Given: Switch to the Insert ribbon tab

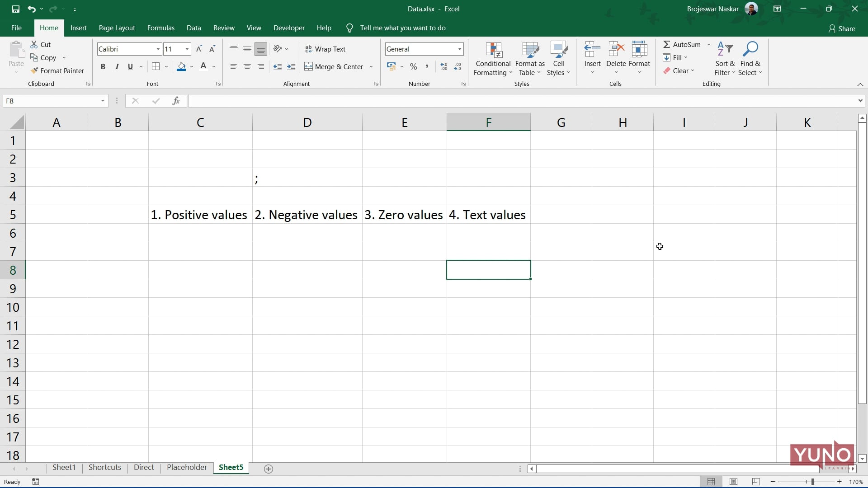Looking at the screenshot, I should pyautogui.click(x=78, y=28).
